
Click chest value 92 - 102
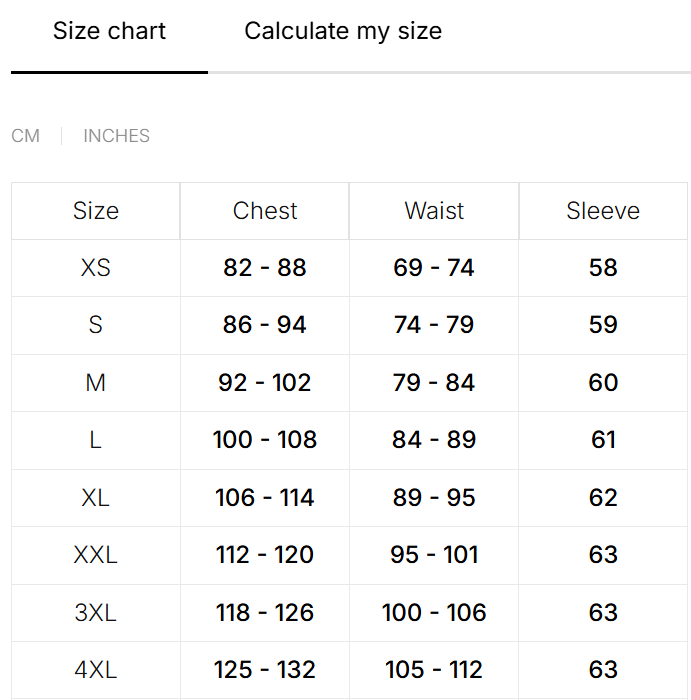point(265,383)
